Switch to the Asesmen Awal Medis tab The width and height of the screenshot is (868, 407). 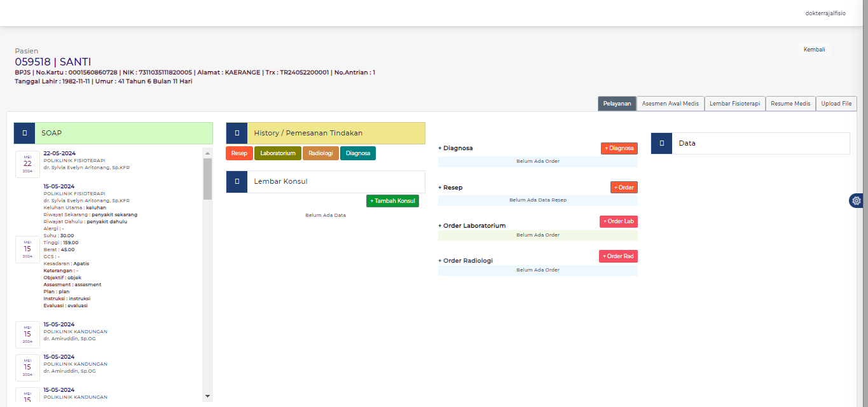pos(670,103)
